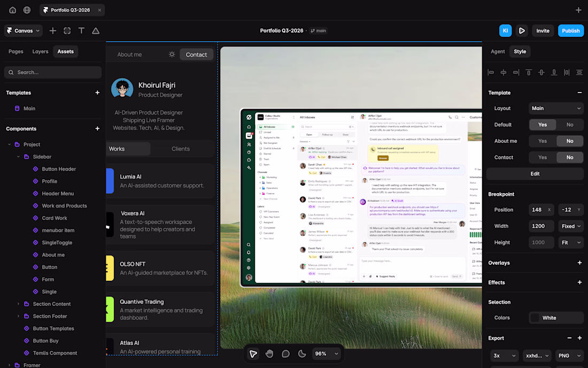Open the Layout Main dropdown

click(556, 109)
